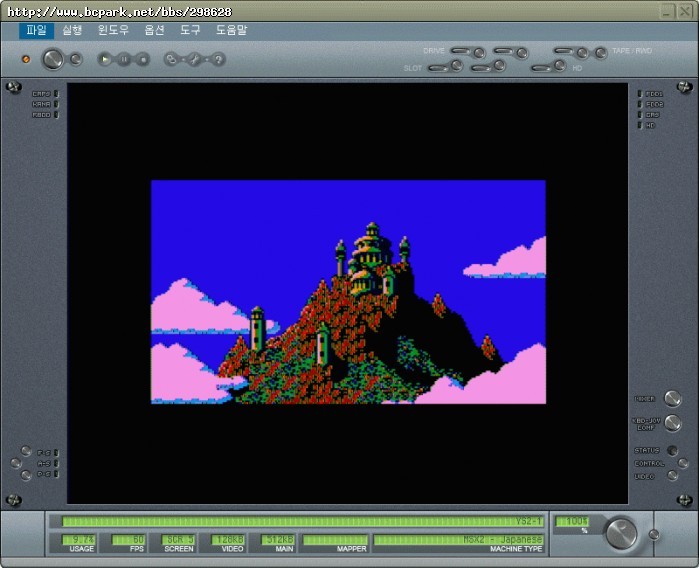
Task: Click the KBD-JOY CONF knob
Action: [x=672, y=423]
